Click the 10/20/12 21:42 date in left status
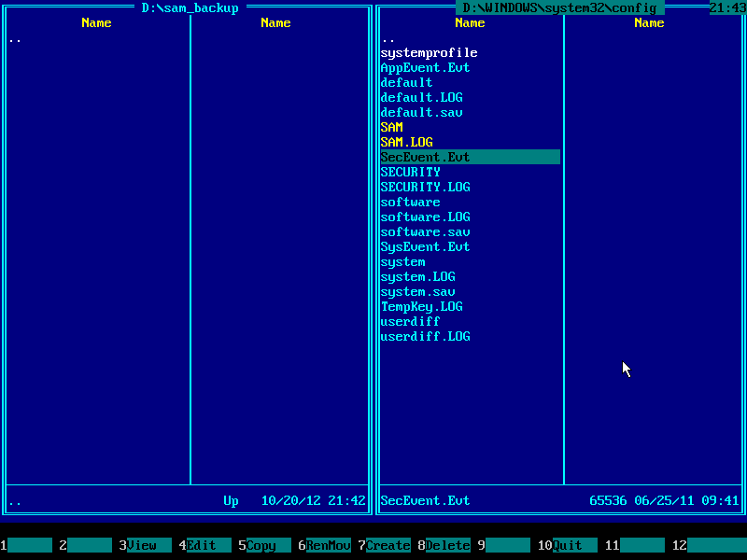747x560 pixels. (314, 500)
